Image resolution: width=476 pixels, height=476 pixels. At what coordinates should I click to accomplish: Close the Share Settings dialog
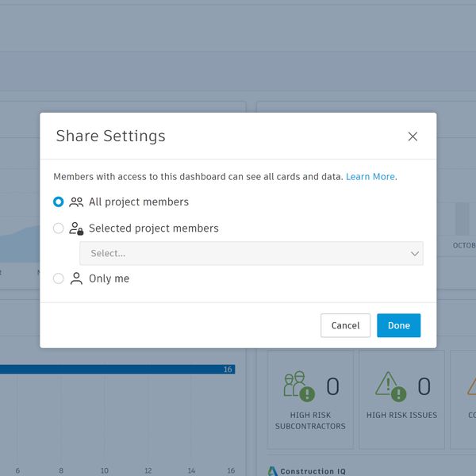coord(413,136)
